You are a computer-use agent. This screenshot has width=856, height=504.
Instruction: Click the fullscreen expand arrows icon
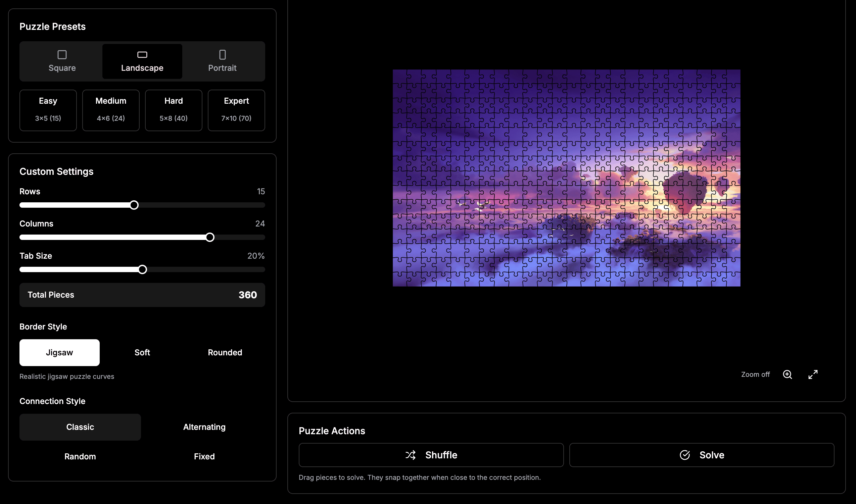pyautogui.click(x=812, y=374)
